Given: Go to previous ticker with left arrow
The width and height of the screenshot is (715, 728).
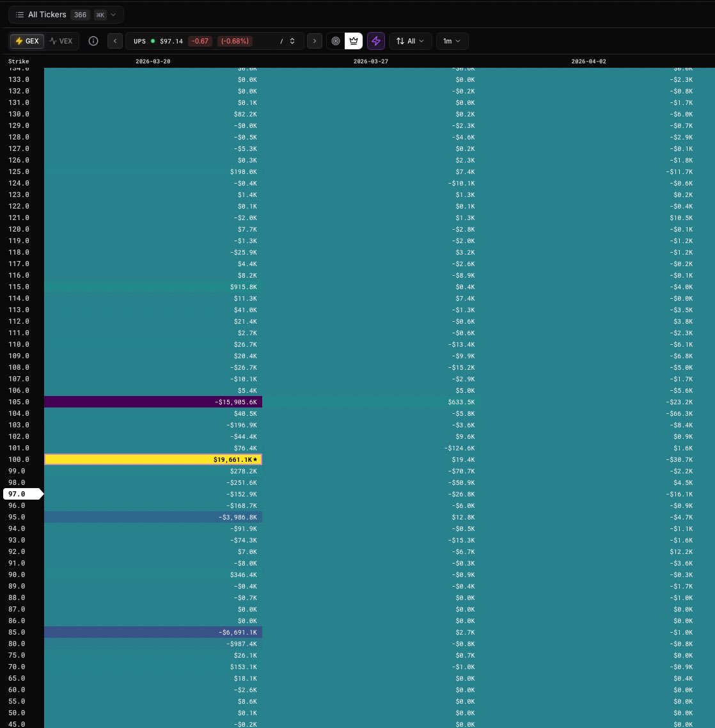Looking at the screenshot, I should [115, 41].
